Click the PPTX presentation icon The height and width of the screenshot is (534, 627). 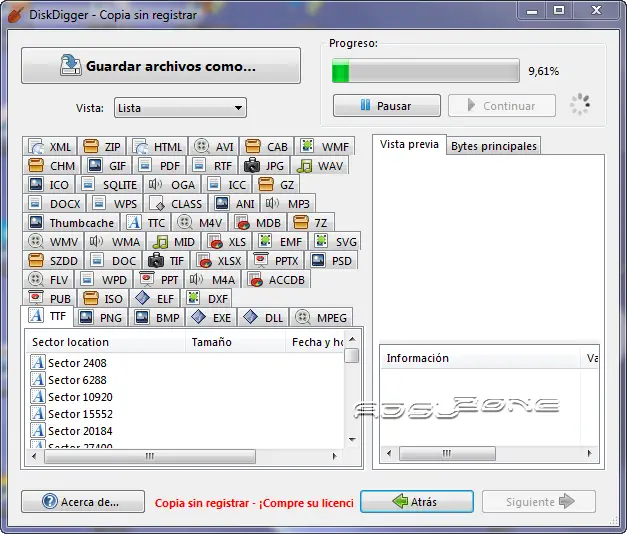click(x=261, y=260)
